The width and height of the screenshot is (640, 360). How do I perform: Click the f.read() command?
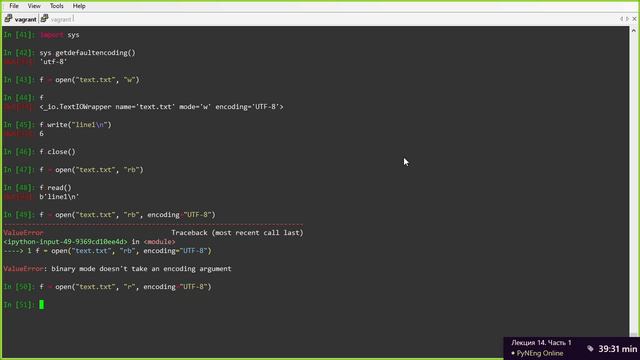56,188
